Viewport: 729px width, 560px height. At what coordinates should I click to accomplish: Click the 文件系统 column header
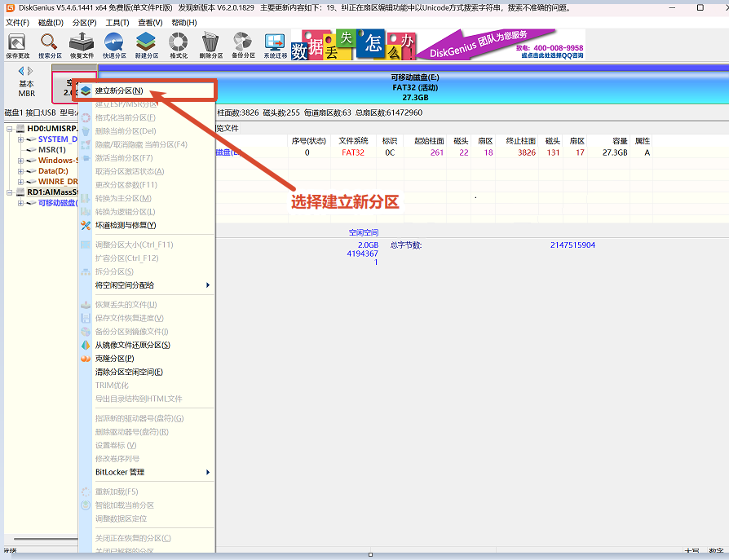(353, 141)
